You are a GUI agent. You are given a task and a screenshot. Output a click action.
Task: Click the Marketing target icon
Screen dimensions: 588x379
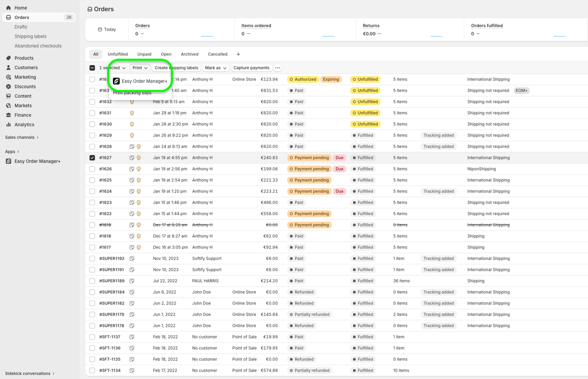[8, 77]
